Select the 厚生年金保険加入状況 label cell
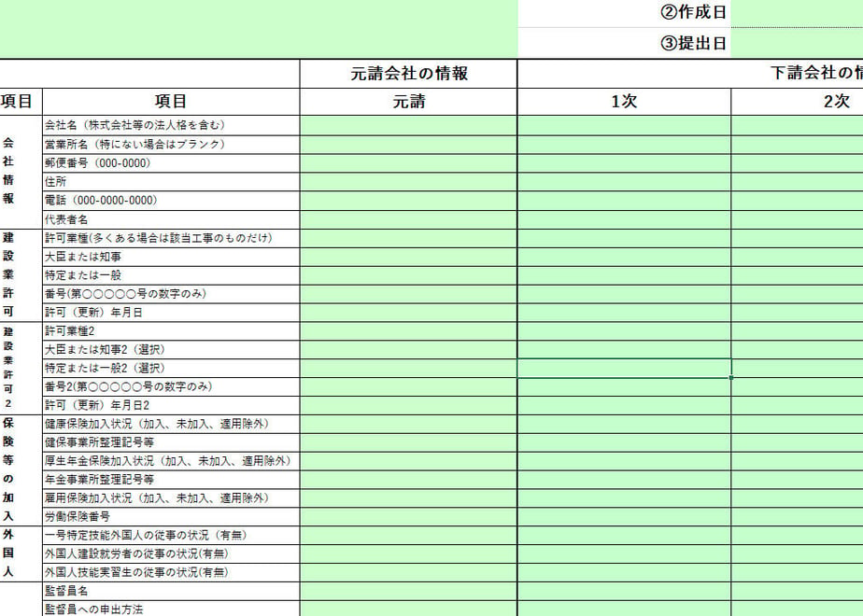Screen dimensions: 863x616 171,461
